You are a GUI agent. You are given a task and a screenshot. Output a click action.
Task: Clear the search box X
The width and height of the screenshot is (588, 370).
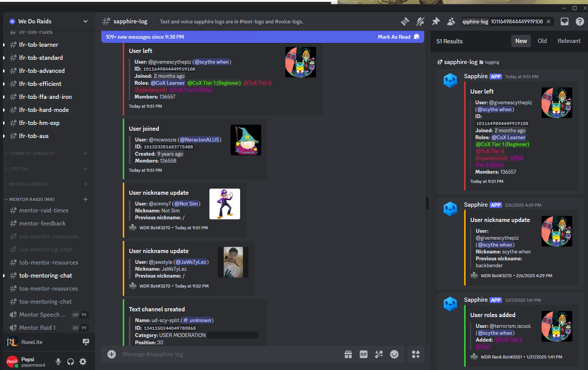click(548, 21)
